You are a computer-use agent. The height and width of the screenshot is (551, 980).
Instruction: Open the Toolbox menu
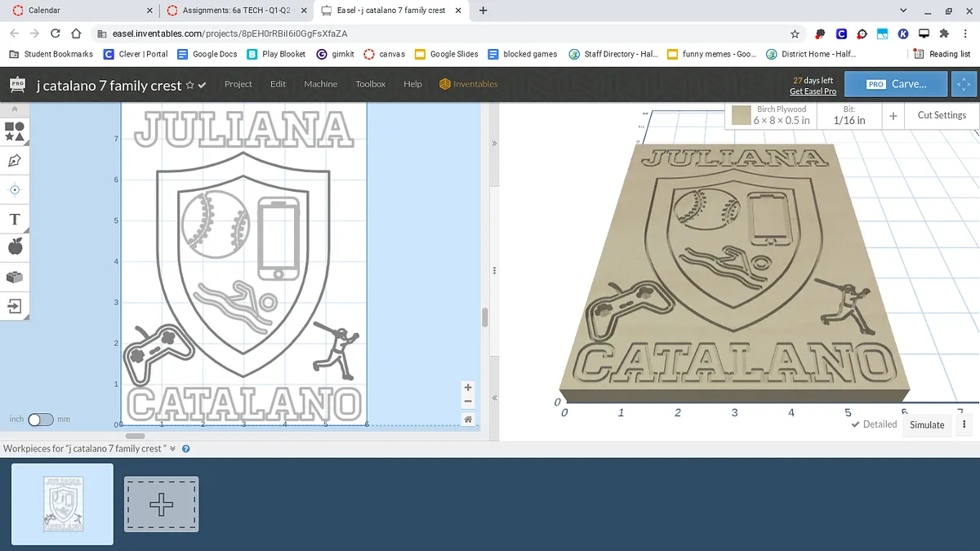click(370, 84)
